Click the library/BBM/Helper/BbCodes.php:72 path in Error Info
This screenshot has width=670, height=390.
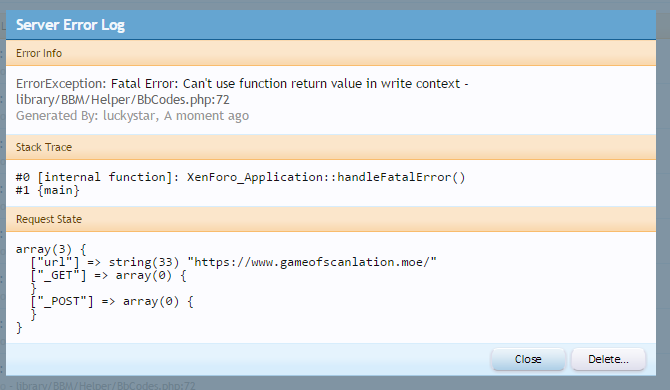123,100
